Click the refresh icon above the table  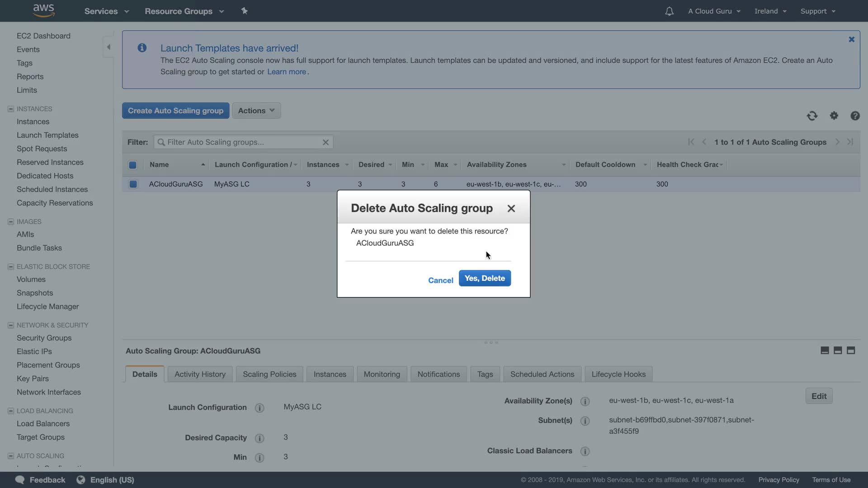(812, 116)
